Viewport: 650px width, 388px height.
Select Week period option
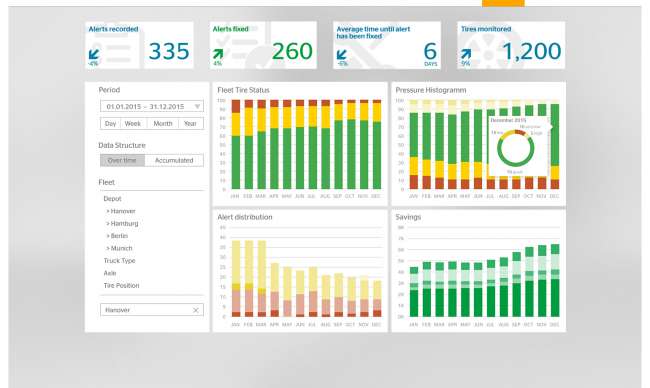point(133,124)
